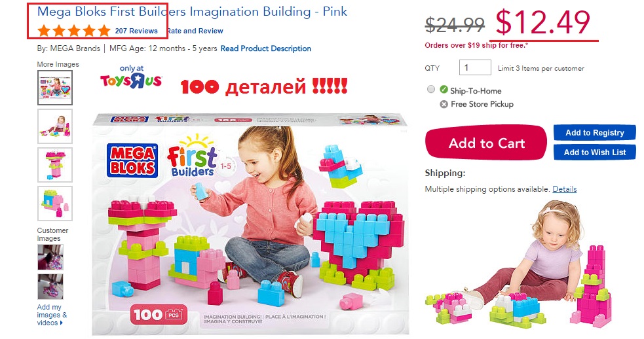The width and height of the screenshot is (644, 339).
Task: Click the Toys R Us logo
Action: click(x=131, y=77)
